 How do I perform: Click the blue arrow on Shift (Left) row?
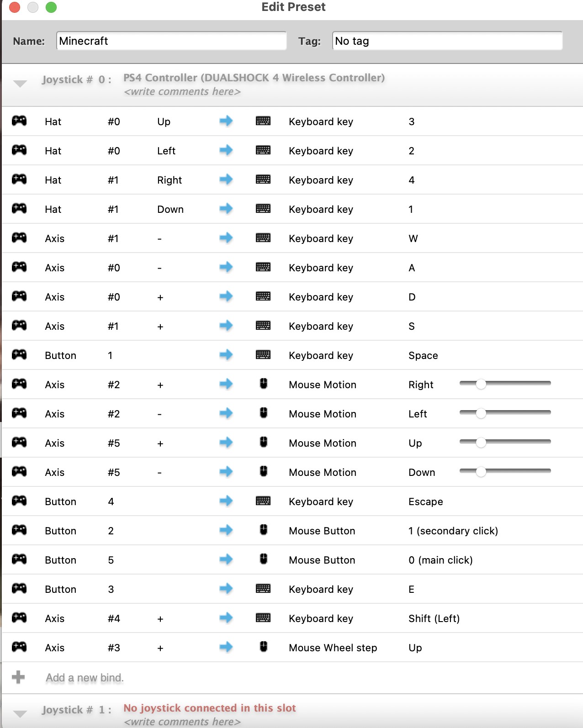[226, 618]
